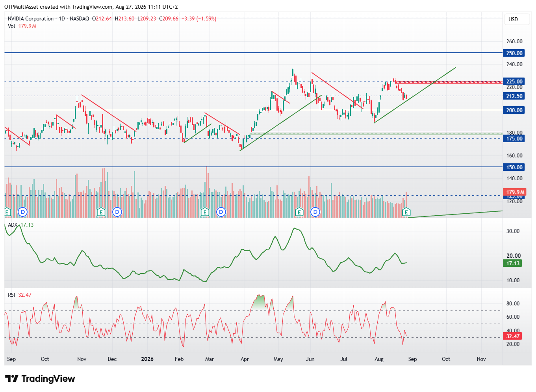Viewport: 536px width, 392px height.
Task: Select the Vol 179.9M legend
Action: click(22, 26)
